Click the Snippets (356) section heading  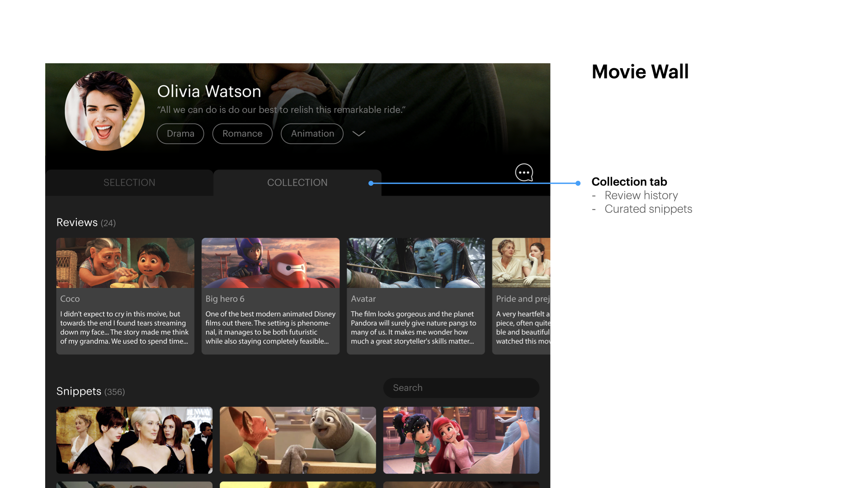click(x=90, y=391)
